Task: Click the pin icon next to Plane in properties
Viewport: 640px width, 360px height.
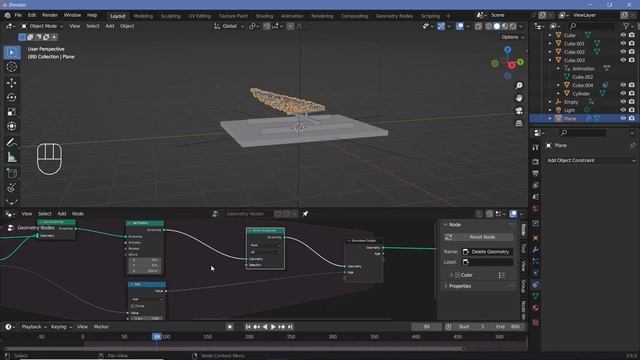Action: [x=632, y=145]
